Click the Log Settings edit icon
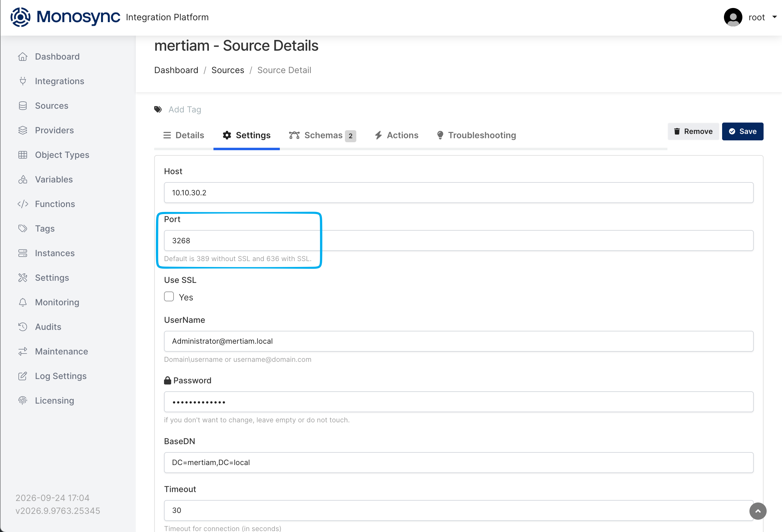Screen dimensions: 782x532 tap(22, 376)
